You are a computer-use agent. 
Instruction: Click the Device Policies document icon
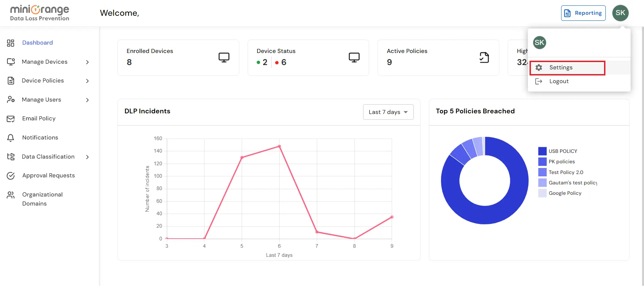(11, 81)
